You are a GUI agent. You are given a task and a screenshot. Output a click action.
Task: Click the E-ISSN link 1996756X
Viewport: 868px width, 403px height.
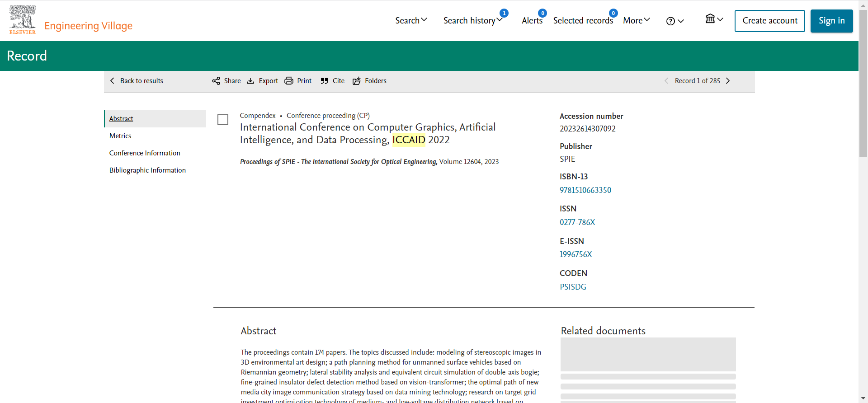(x=576, y=254)
